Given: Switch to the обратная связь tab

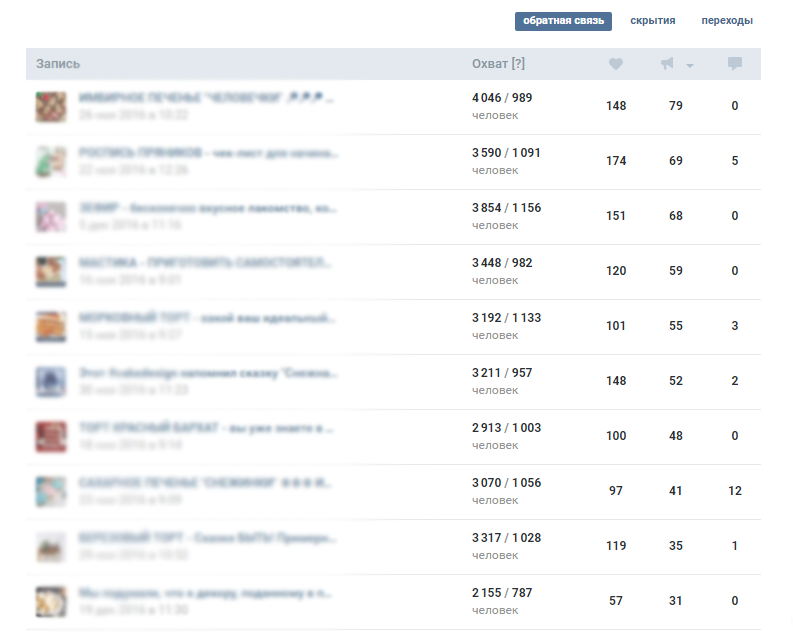Looking at the screenshot, I should pyautogui.click(x=563, y=21).
